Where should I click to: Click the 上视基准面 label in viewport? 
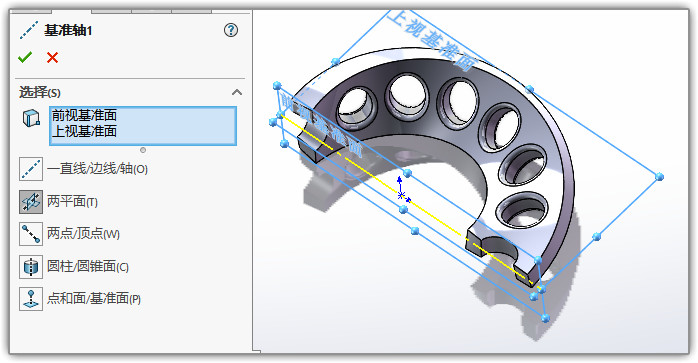click(x=432, y=40)
